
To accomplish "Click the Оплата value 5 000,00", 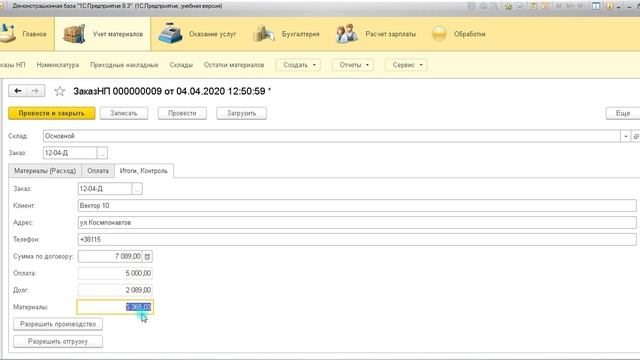I will coord(115,273).
